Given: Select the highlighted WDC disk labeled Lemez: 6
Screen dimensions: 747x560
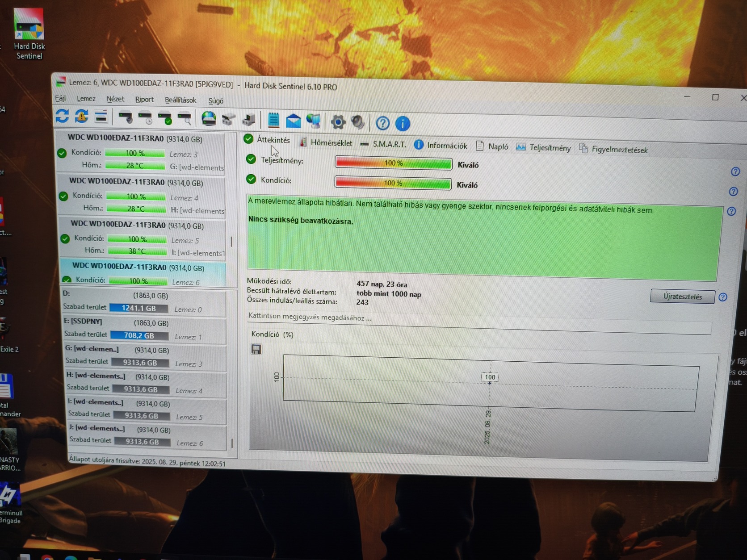Looking at the screenshot, I should coord(143,273).
